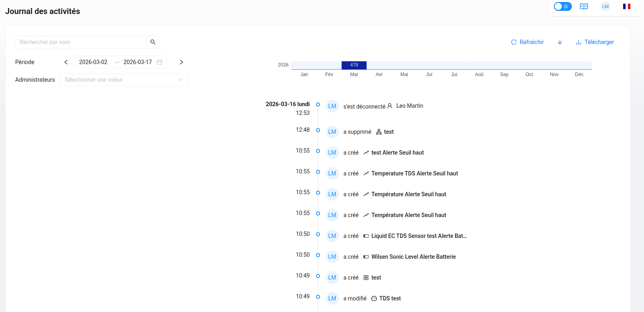Open the LM user avatar in header
Screen dimensions: 644x312
pos(605,6)
